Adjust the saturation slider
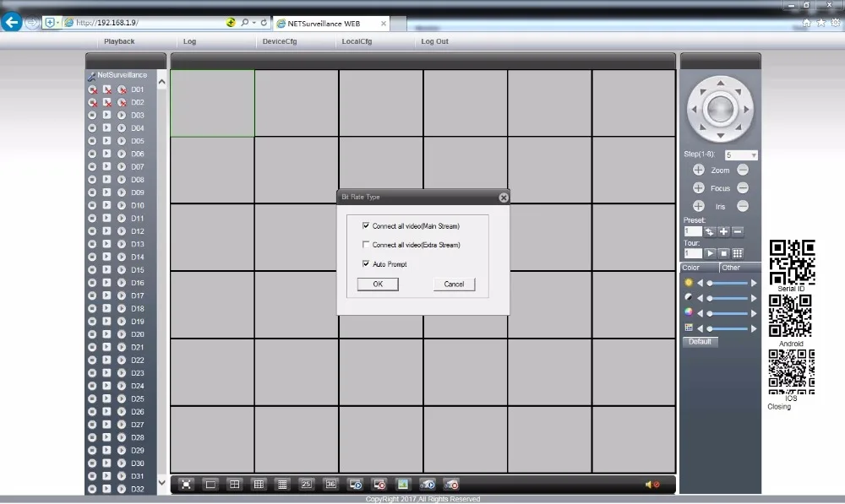 [727, 313]
